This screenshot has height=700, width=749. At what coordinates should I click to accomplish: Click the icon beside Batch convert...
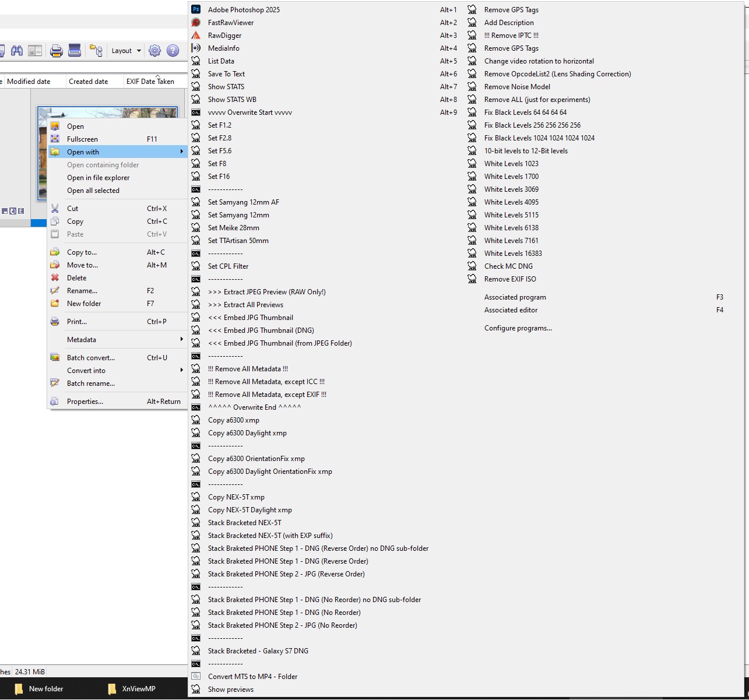(x=55, y=357)
